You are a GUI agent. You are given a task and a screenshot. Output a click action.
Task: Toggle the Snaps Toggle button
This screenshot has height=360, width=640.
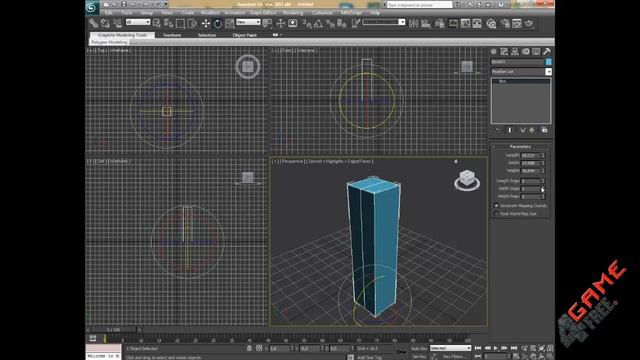tap(307, 23)
